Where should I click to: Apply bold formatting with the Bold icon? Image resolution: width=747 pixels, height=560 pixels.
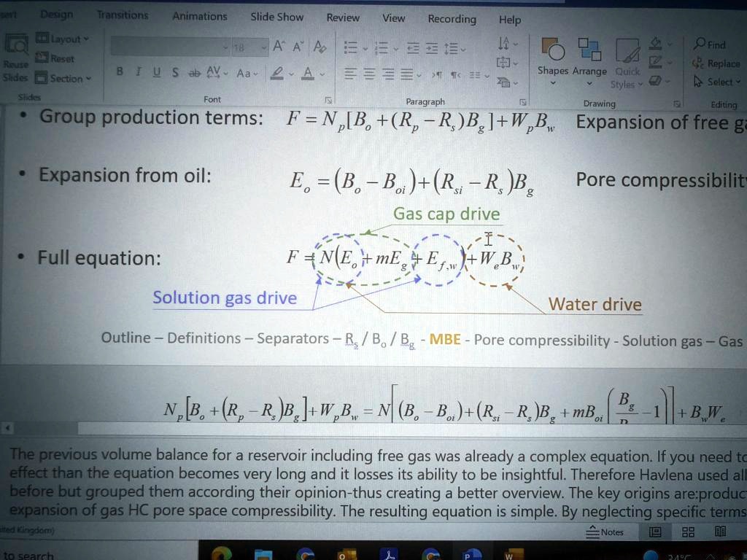[119, 71]
